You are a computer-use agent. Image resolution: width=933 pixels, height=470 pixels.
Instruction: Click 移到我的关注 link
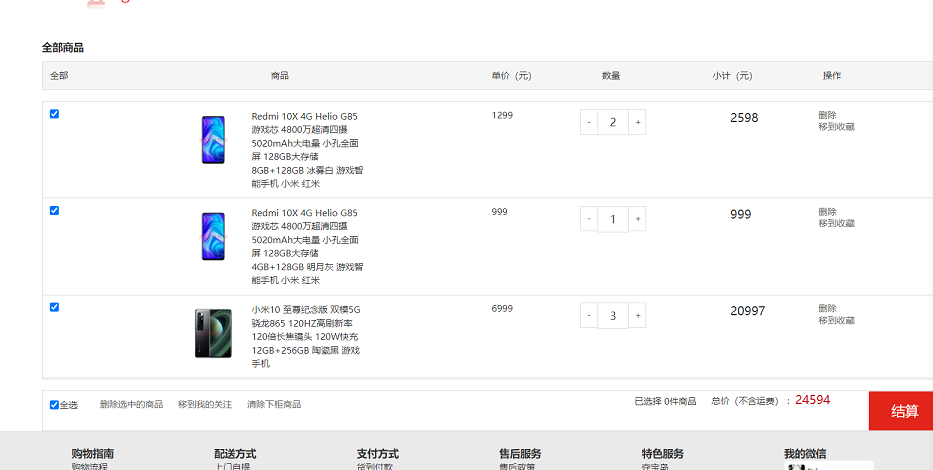point(205,405)
